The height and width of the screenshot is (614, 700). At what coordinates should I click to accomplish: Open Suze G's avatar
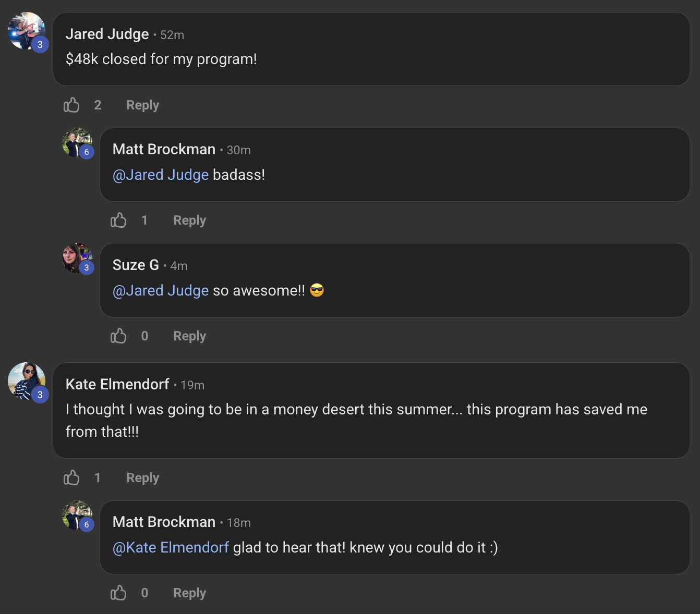pos(77,257)
